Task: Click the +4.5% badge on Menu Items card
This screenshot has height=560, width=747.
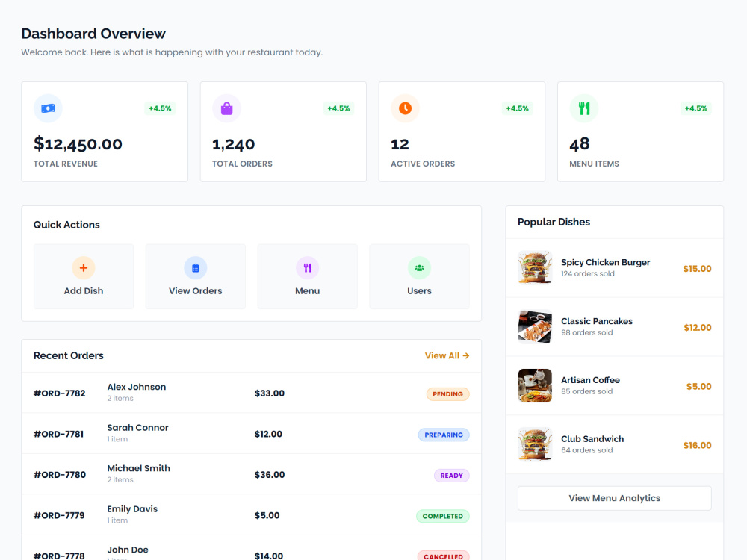Action: tap(696, 108)
